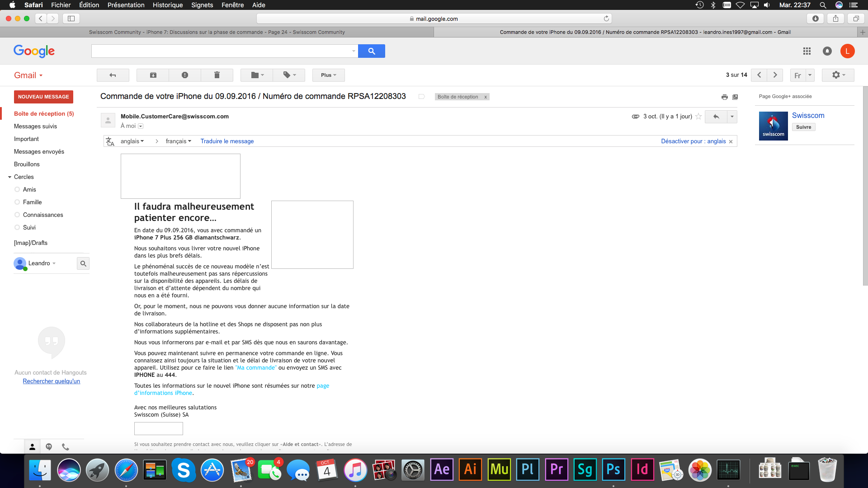The height and width of the screenshot is (488, 868).
Task: Open Google notifications bell
Action: [827, 51]
